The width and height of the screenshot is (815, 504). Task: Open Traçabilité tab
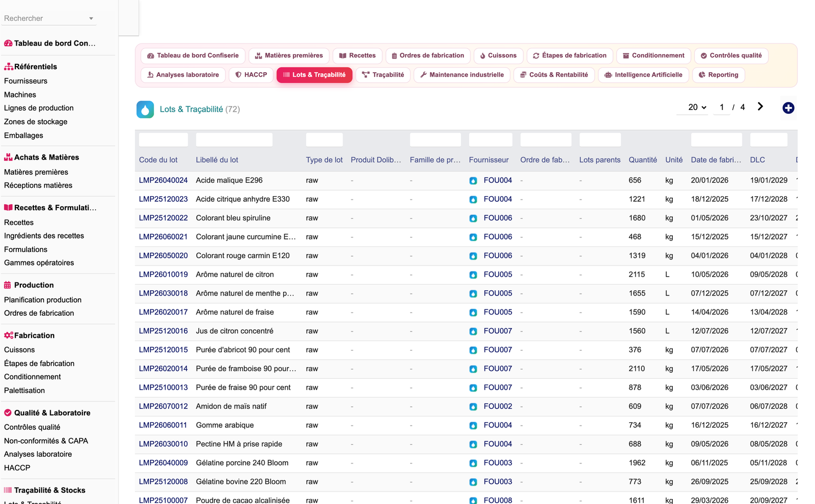pyautogui.click(x=383, y=74)
